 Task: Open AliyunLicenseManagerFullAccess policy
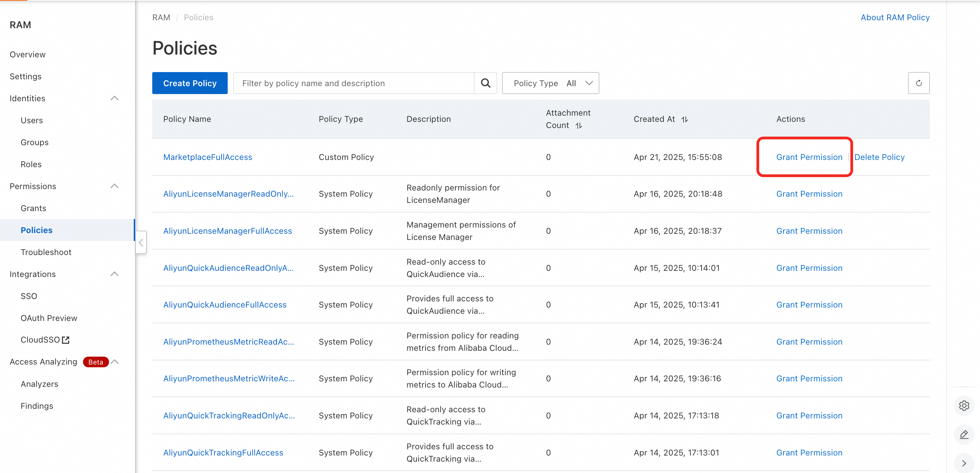pos(227,231)
